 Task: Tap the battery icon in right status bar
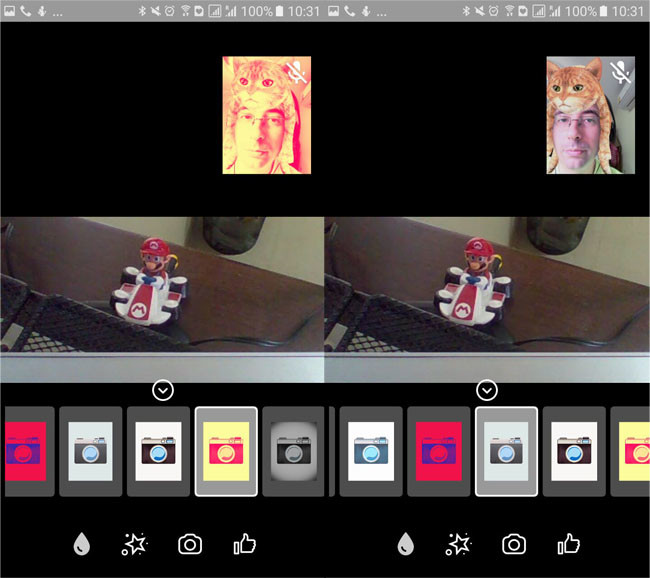pos(604,11)
